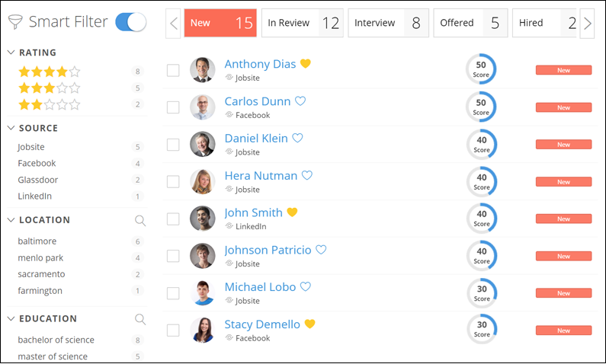Screen dimensions: 606x364
Task: Open Johnson Patricio's candidate profile
Action: (x=268, y=250)
